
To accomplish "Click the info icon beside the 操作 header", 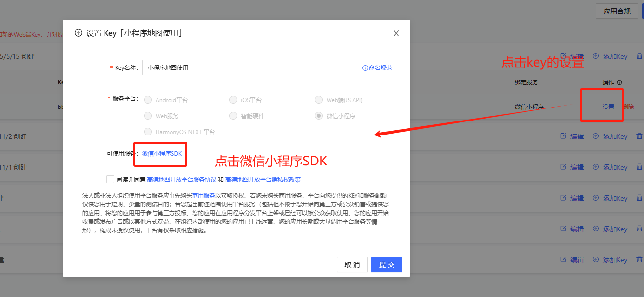I will coord(619,82).
